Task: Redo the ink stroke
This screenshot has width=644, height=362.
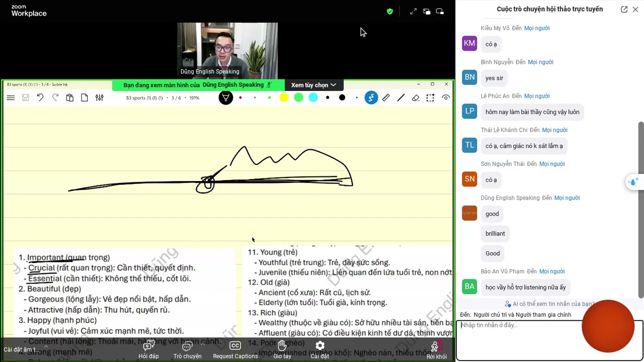Action: 55,98
